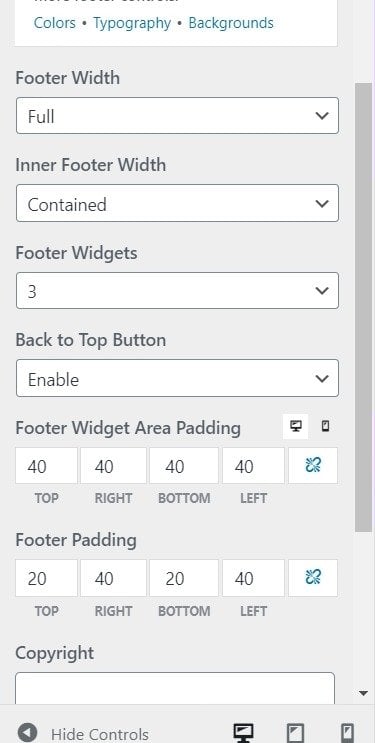Select desktop icon for Footer Widget Area Padding
The image size is (375, 743).
[x=296, y=426]
